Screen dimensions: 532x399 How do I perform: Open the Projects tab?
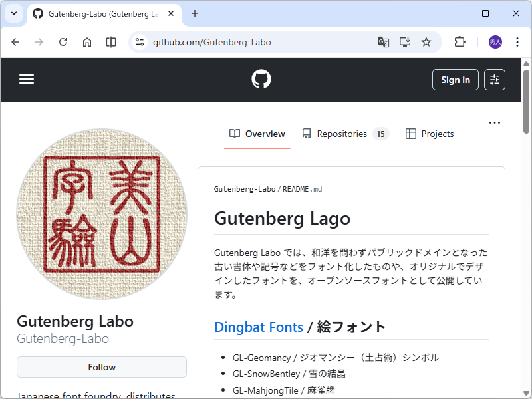point(430,134)
